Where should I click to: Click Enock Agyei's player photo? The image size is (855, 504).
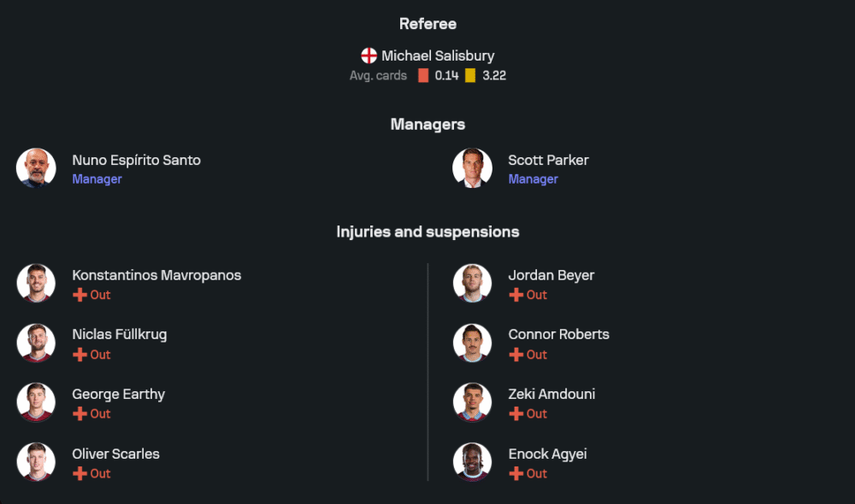472,462
